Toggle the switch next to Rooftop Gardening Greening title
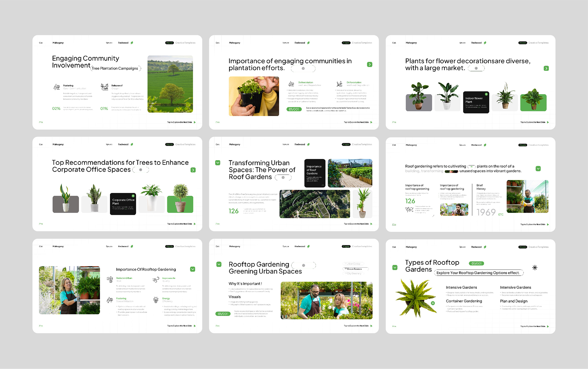 (x=303, y=265)
